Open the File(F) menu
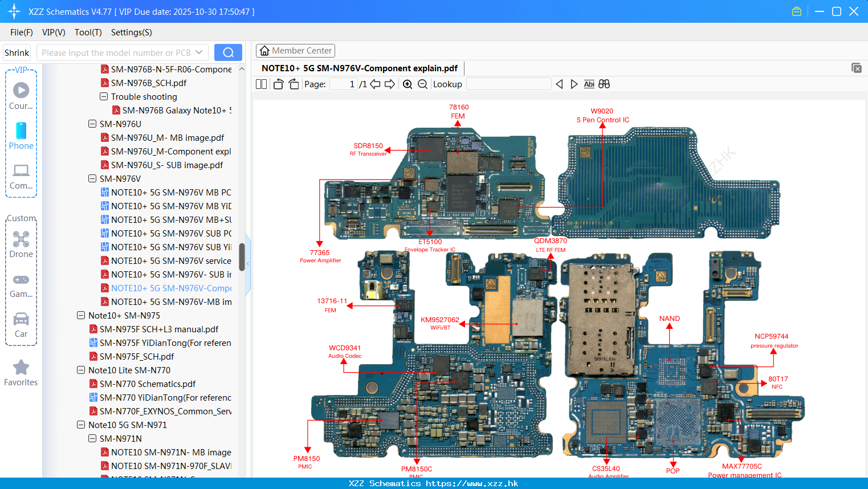The image size is (868, 489). (x=22, y=32)
